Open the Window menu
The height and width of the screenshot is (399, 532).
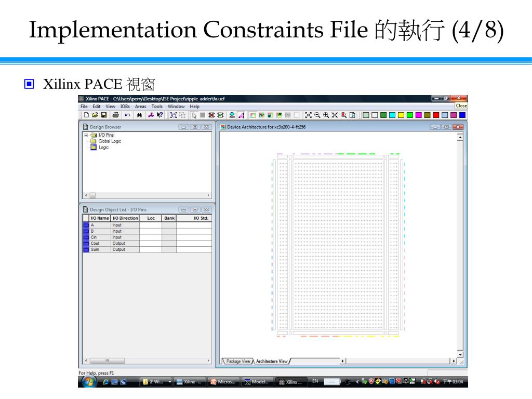click(x=176, y=107)
